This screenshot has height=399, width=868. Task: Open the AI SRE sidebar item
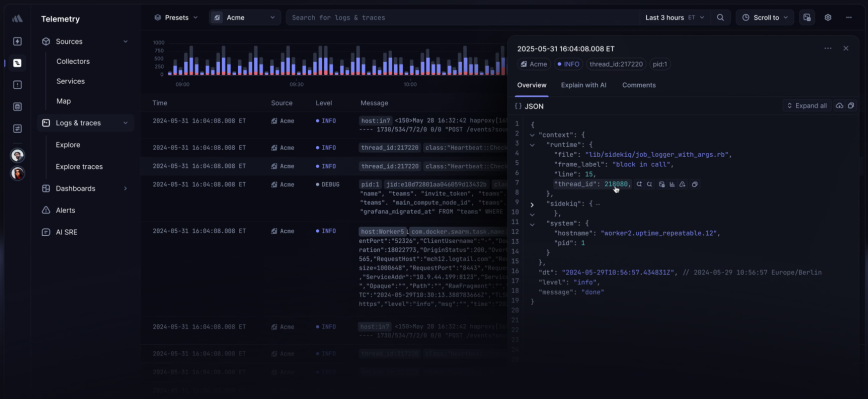(66, 232)
